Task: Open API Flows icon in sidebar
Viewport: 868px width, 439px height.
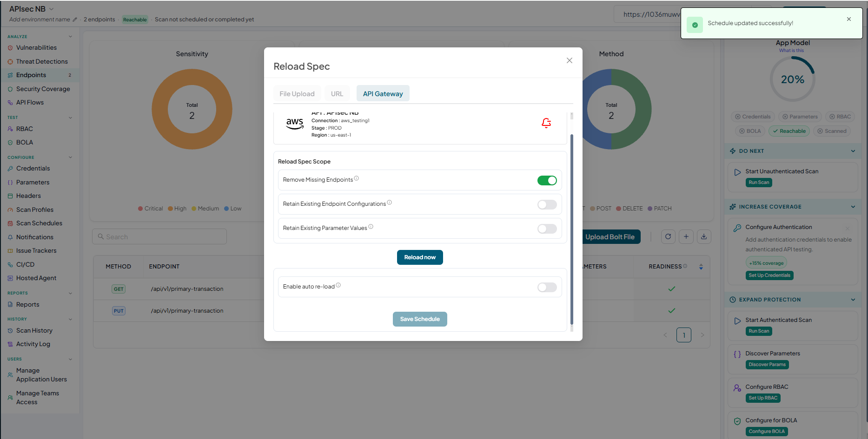Action: [10, 103]
